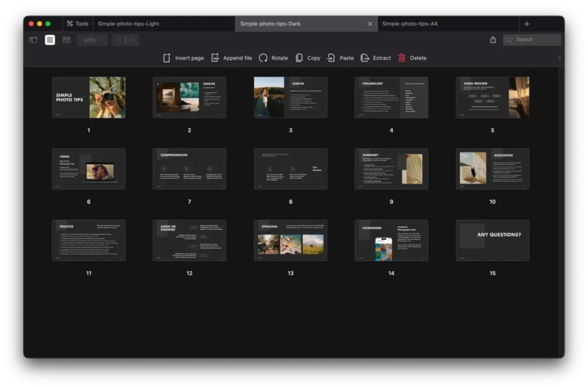588x389 pixels.
Task: Click the page number label 10
Action: click(492, 201)
